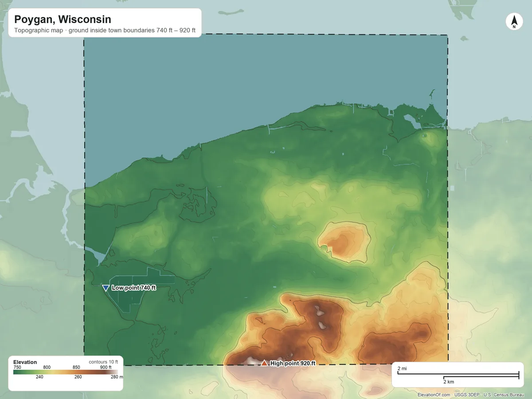The image size is (532, 399).
Task: Click the '2 km' scale bar label
Action: point(449,382)
